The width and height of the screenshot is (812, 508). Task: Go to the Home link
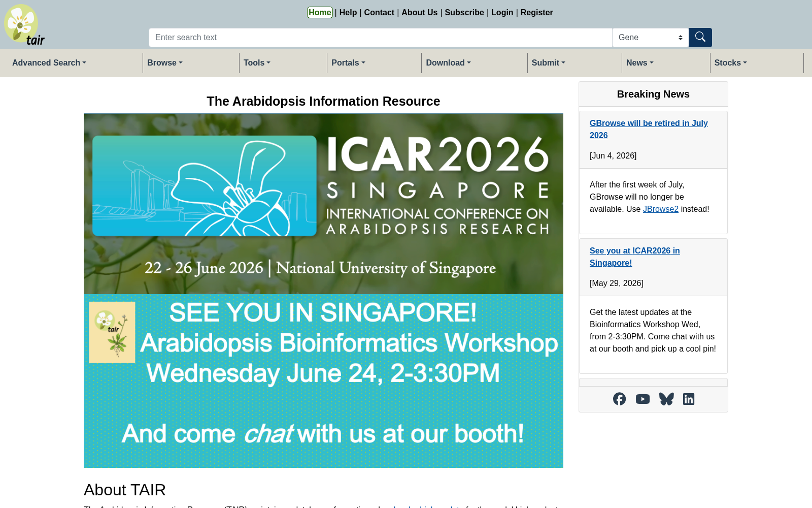(320, 12)
